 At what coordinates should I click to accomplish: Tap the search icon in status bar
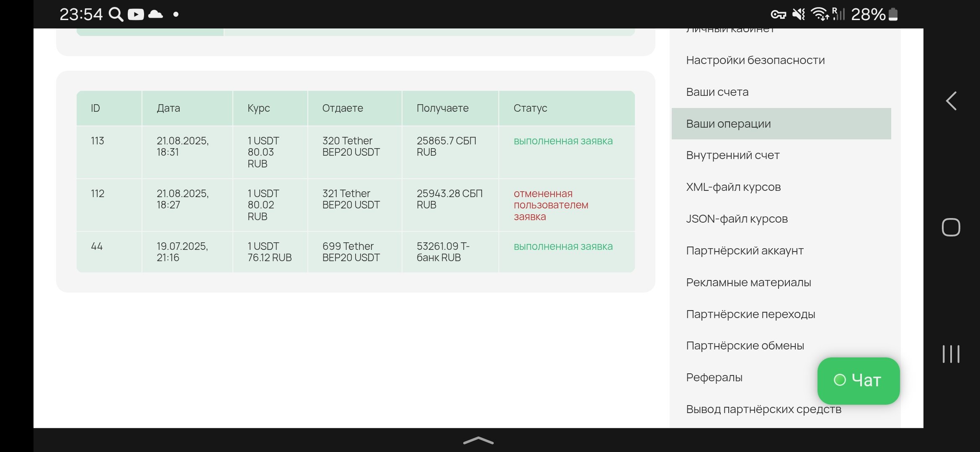pyautogui.click(x=116, y=15)
